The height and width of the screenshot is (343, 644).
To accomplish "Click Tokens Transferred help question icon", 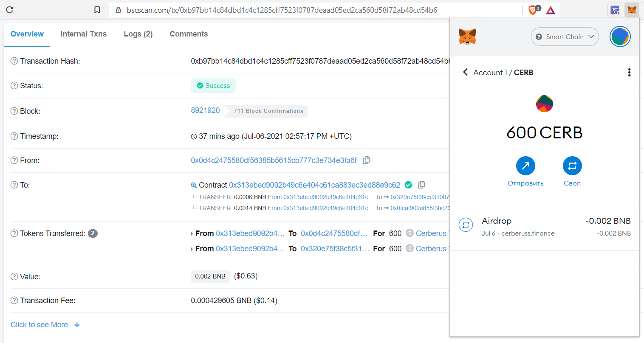I will click(14, 233).
